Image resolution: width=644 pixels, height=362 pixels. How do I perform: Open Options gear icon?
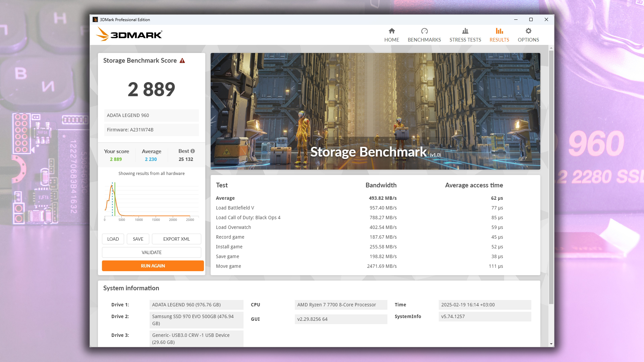pos(528,31)
